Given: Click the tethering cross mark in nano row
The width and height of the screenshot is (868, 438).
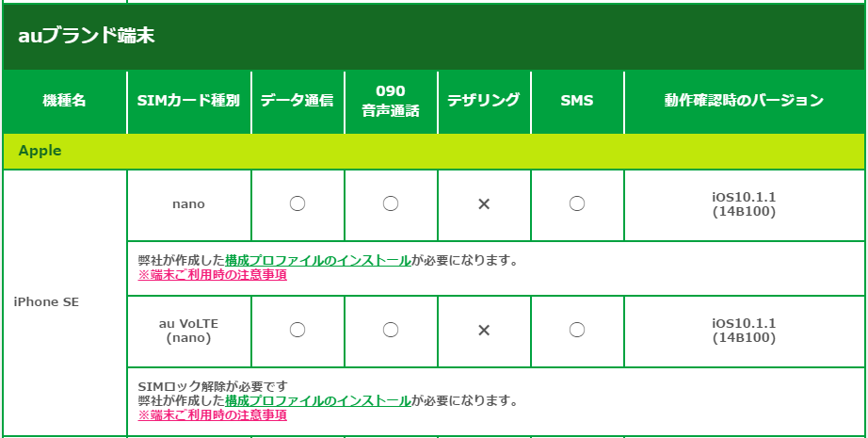Looking at the screenshot, I should [x=484, y=204].
